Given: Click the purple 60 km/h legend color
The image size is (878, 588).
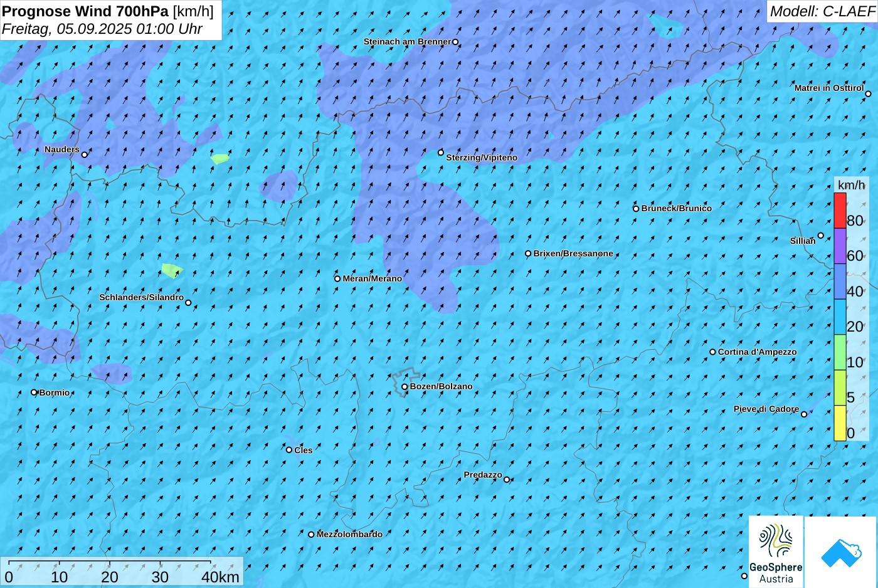Looking at the screenshot, I should click(840, 246).
